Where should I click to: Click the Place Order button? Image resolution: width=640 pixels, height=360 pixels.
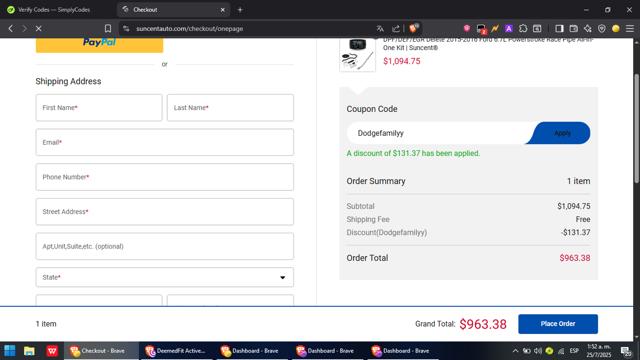click(x=558, y=324)
